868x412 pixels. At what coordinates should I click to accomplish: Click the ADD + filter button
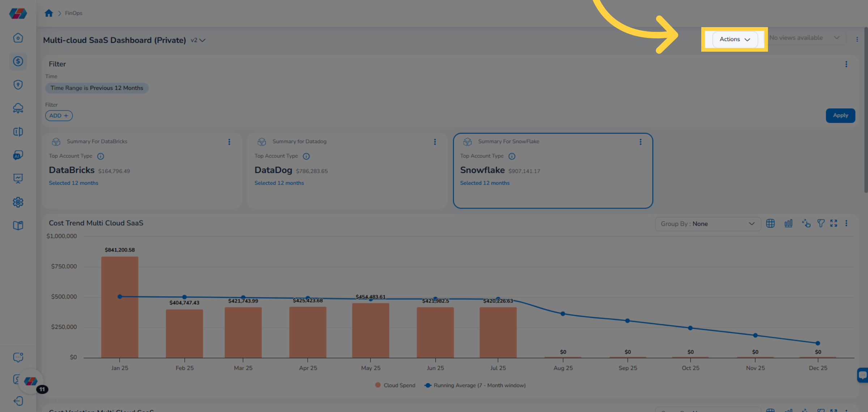59,116
